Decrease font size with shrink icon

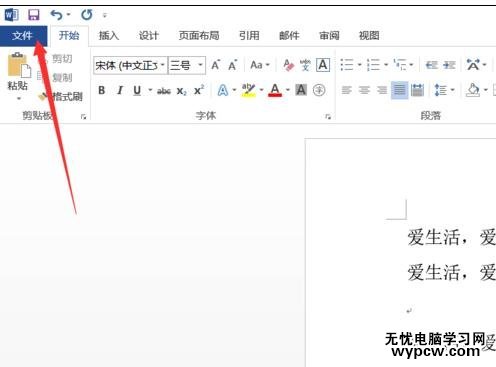(233, 65)
